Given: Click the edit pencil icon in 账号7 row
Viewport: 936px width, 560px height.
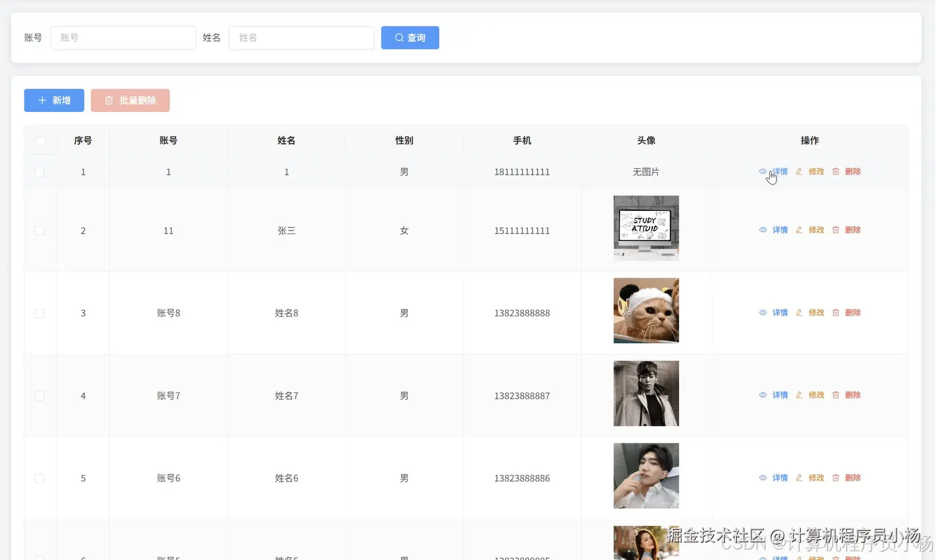Looking at the screenshot, I should click(799, 395).
